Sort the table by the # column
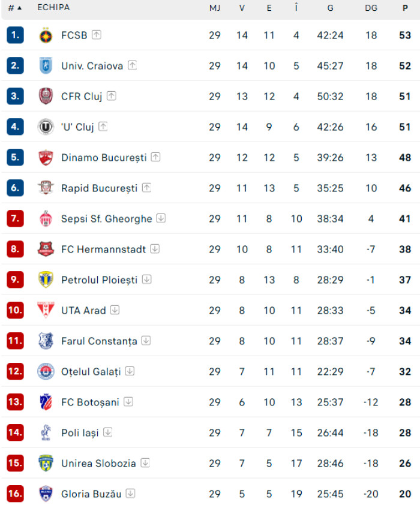The image size is (420, 505). 14,8
